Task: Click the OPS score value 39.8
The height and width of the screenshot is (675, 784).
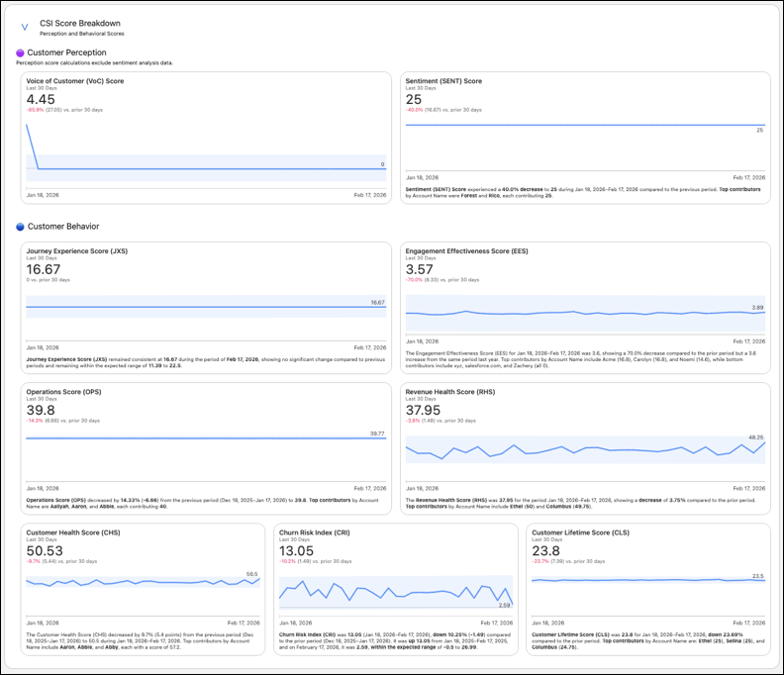Action: point(41,410)
